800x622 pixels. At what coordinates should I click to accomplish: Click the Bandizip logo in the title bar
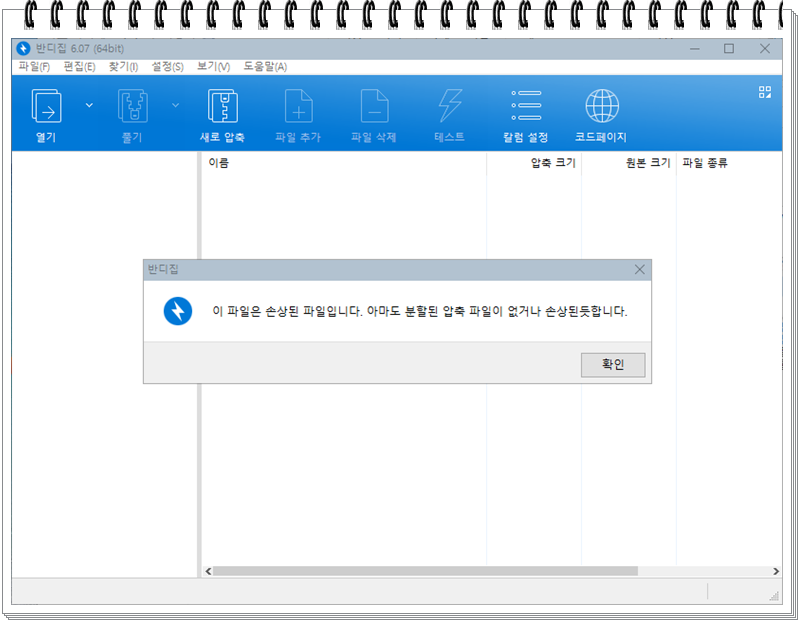pos(23,48)
